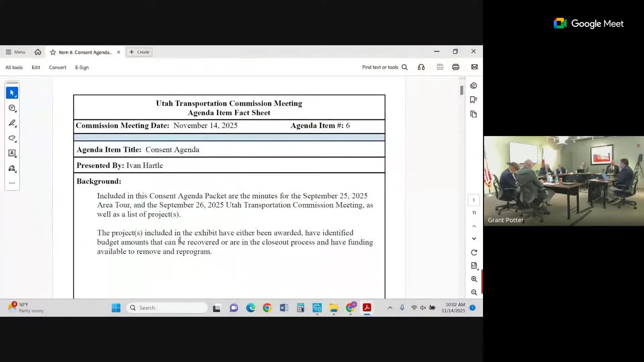
Task: Print the document with printer icon
Action: coord(455,67)
